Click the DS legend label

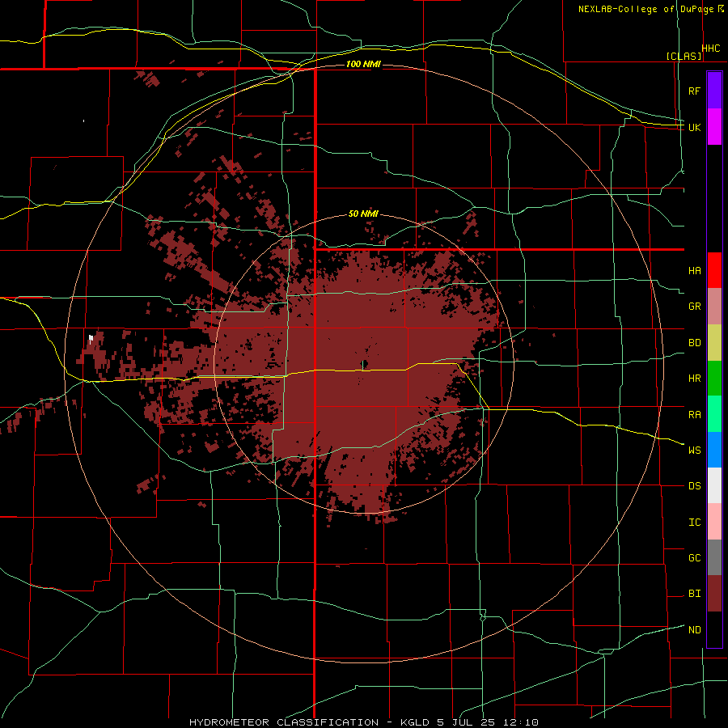click(694, 486)
